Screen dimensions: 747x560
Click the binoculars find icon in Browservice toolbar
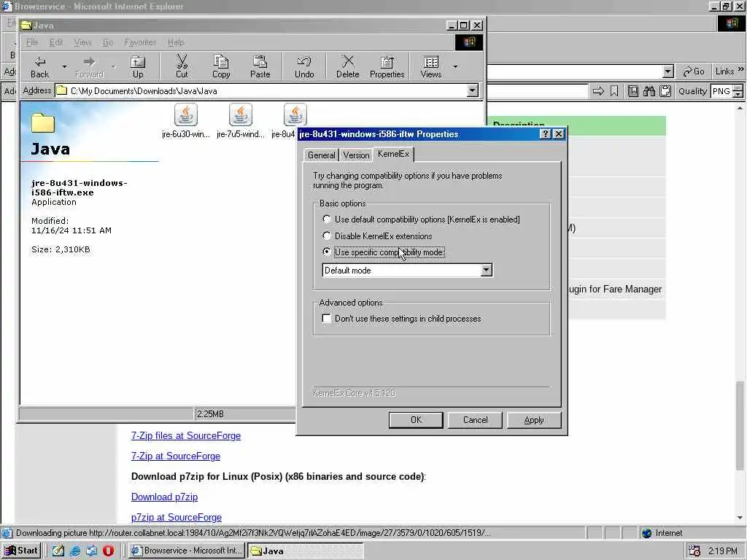click(649, 91)
